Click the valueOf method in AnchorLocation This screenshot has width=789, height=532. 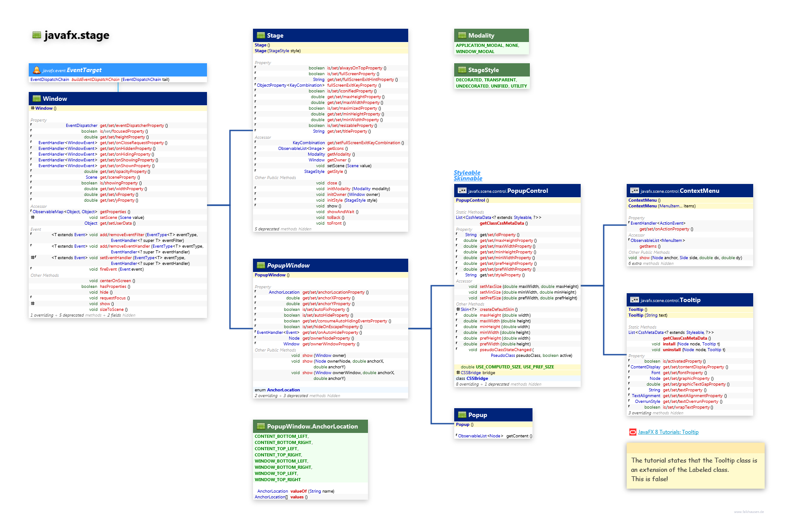(299, 491)
